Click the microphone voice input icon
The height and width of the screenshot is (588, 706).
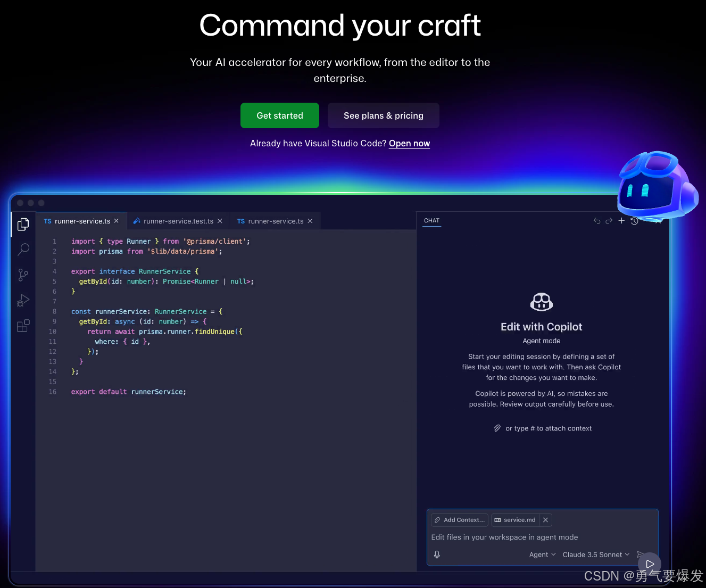(437, 554)
